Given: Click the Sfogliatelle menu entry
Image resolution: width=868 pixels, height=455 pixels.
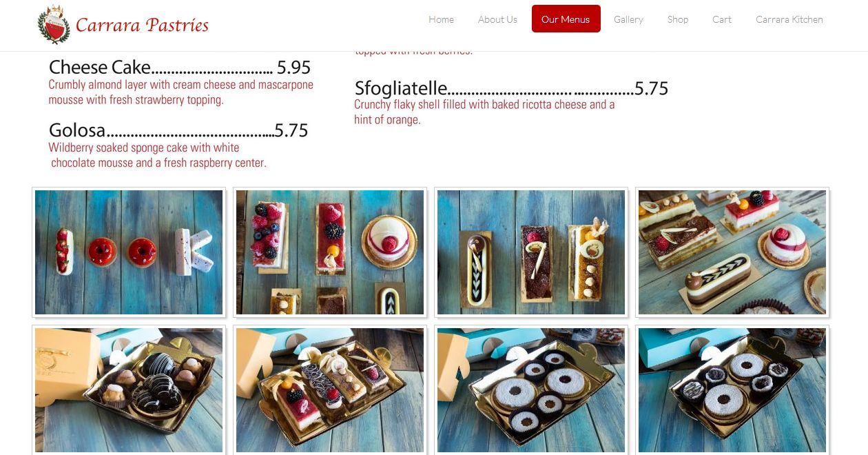Looking at the screenshot, I should [x=511, y=88].
